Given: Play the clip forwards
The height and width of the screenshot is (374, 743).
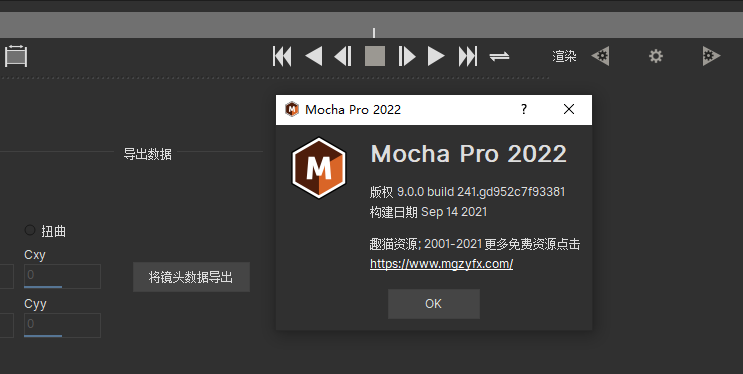Looking at the screenshot, I should point(436,56).
